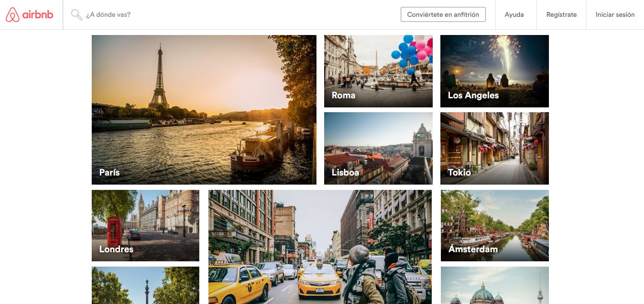Open the París destination tile
This screenshot has height=304, width=644.
coord(204,109)
